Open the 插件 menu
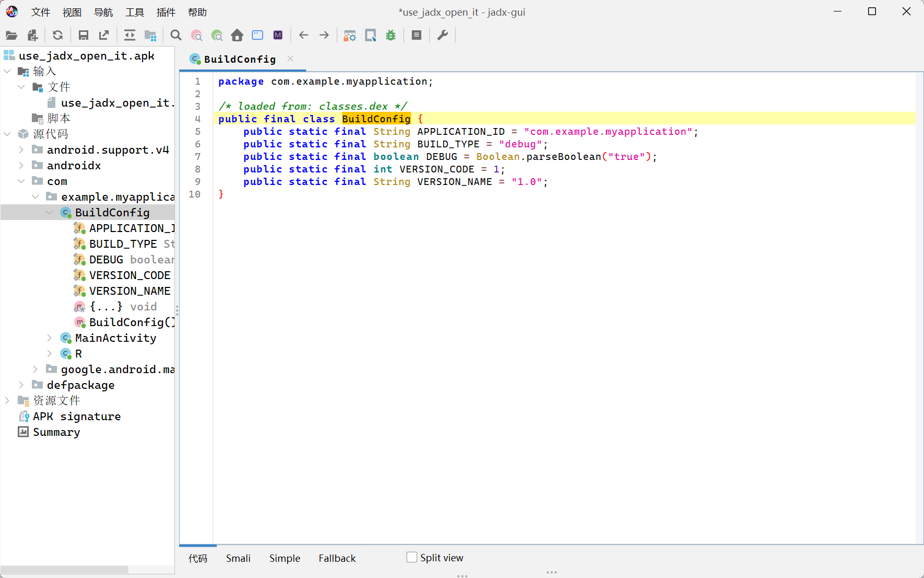 coord(166,12)
